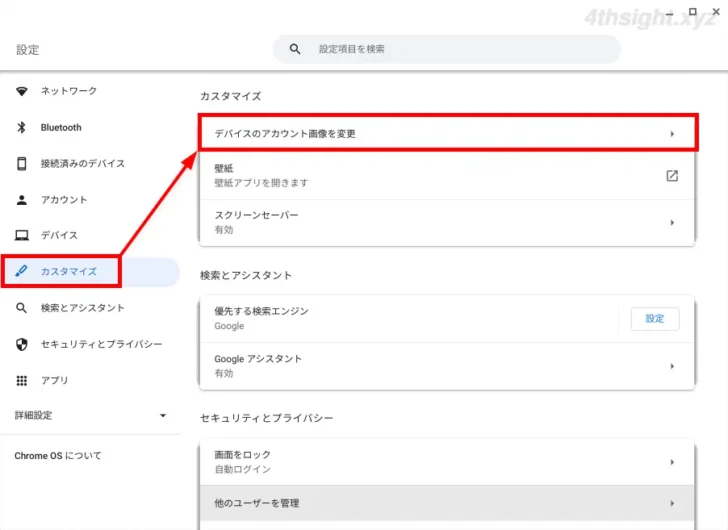Open Bluetooth settings section

point(61,127)
